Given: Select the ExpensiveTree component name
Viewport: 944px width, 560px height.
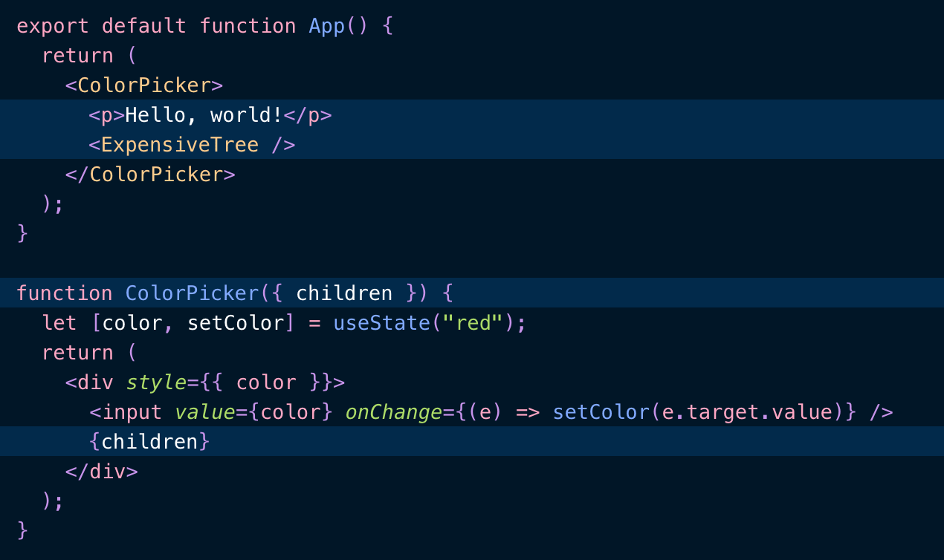Looking at the screenshot, I should point(180,145).
